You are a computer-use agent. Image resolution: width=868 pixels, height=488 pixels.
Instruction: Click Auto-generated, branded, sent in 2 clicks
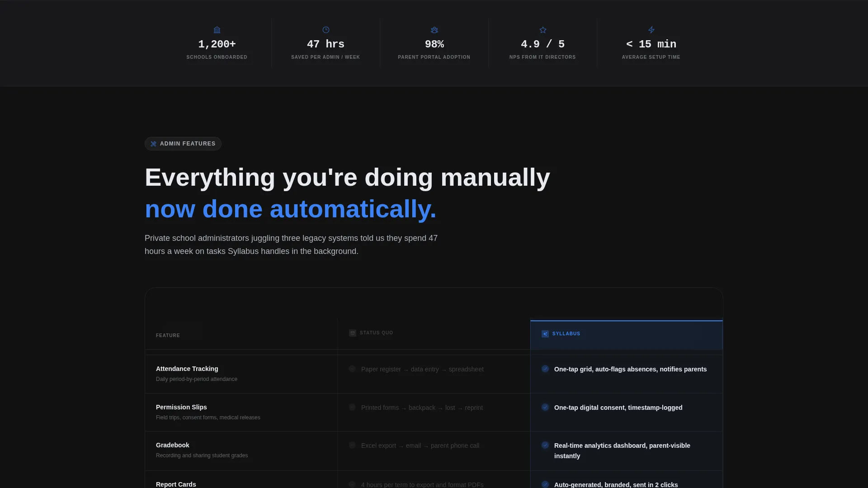(x=616, y=484)
